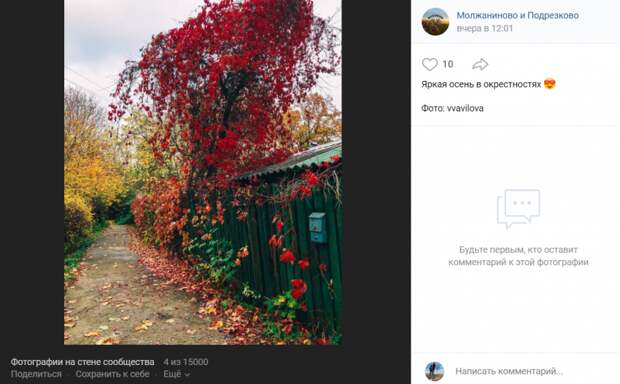The width and height of the screenshot is (620, 384).
Task: Open Фотографии на стене сообщества album
Action: [82, 362]
